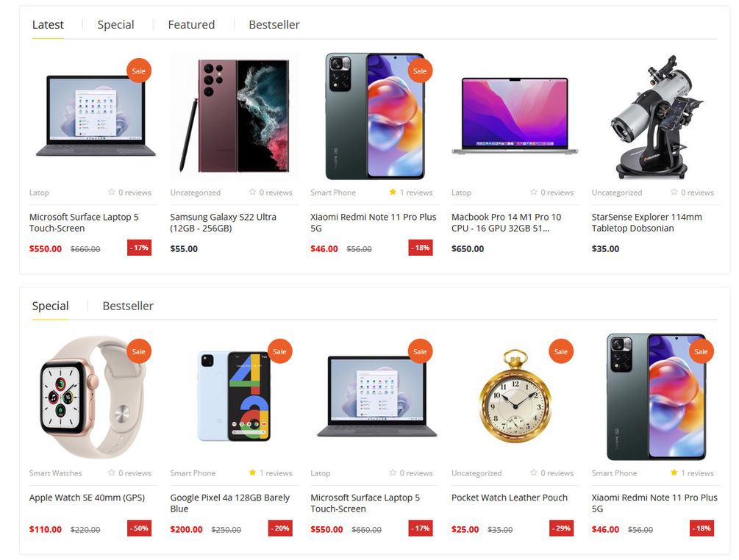Switch to Bestseller tab in the lower section
739x560 pixels.
pyautogui.click(x=128, y=306)
